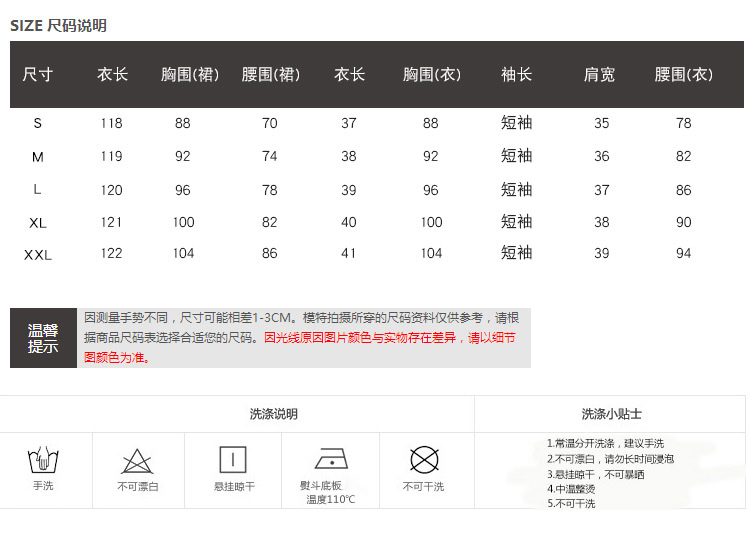Click the dark 温馨提示 notice box
Viewport: 750px width, 538px height.
pyautogui.click(x=43, y=338)
